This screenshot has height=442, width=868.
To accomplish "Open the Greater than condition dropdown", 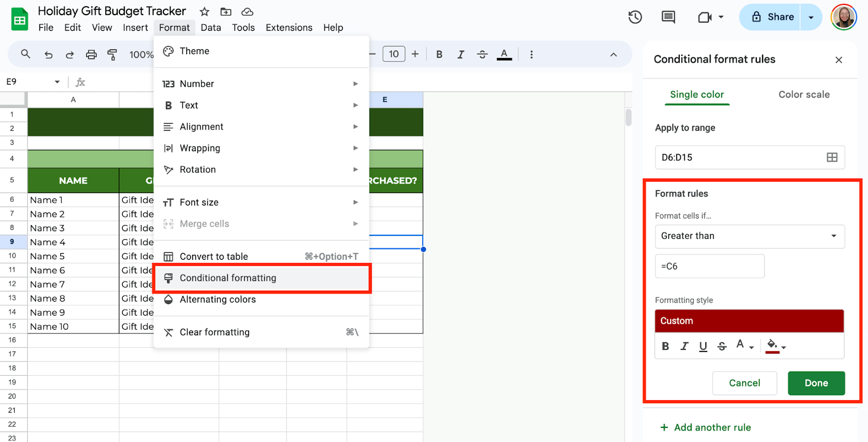I will 749,236.
